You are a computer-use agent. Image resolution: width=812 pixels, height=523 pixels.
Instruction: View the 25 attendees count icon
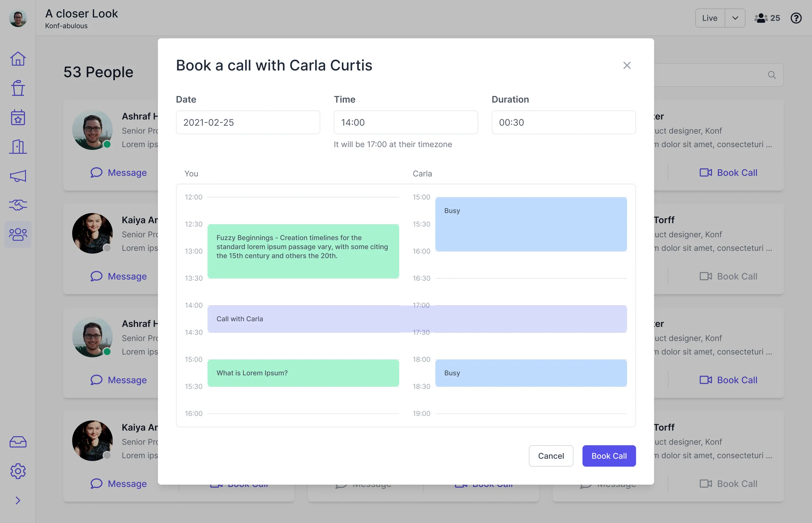pos(767,18)
